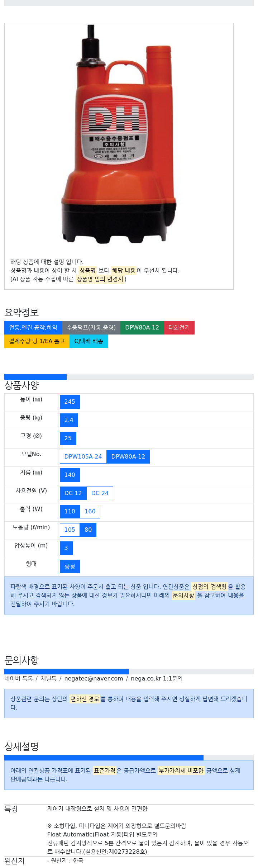Click the green DPW80A-12 summary tag
Image resolution: width=258 pixels, height=868 pixels.
click(142, 328)
